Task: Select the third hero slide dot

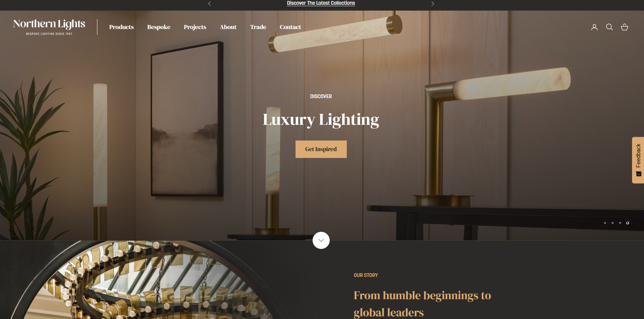Action: pos(620,223)
